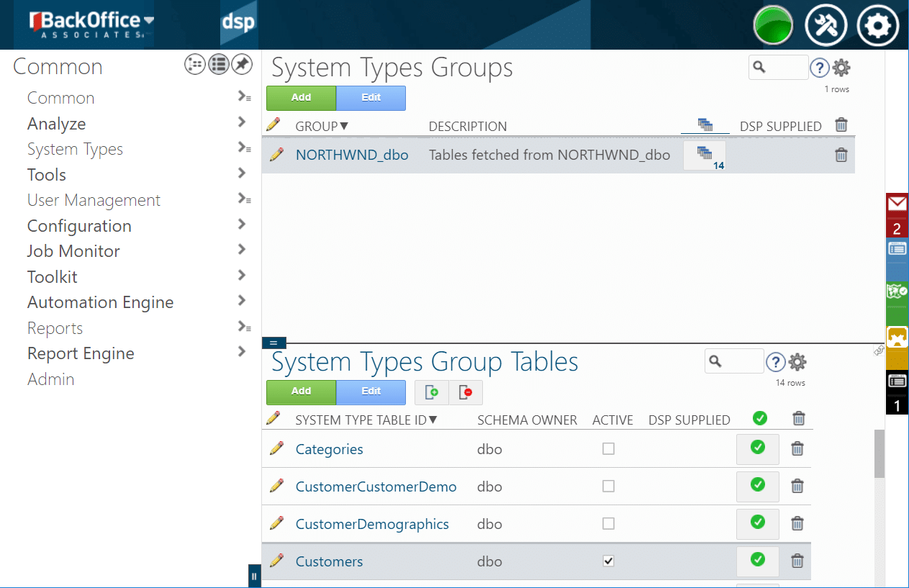
Task: Open the Job Monitor menu item
Action: 73,251
